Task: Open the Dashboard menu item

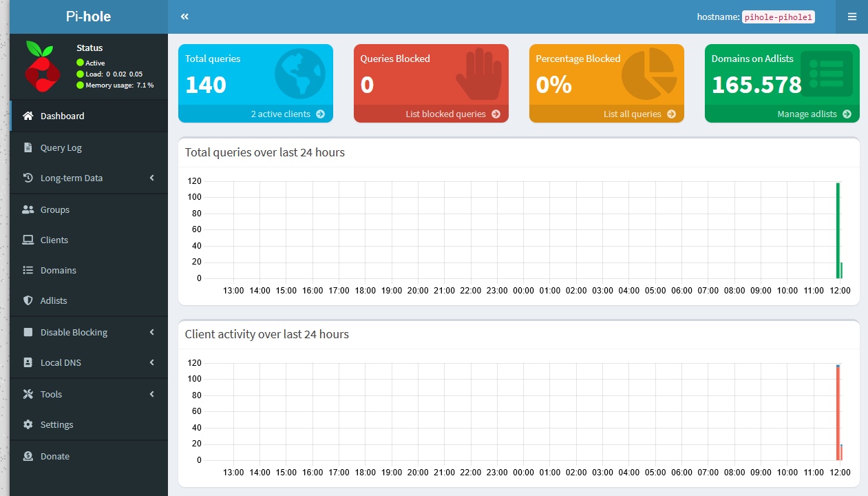Action: pos(89,116)
